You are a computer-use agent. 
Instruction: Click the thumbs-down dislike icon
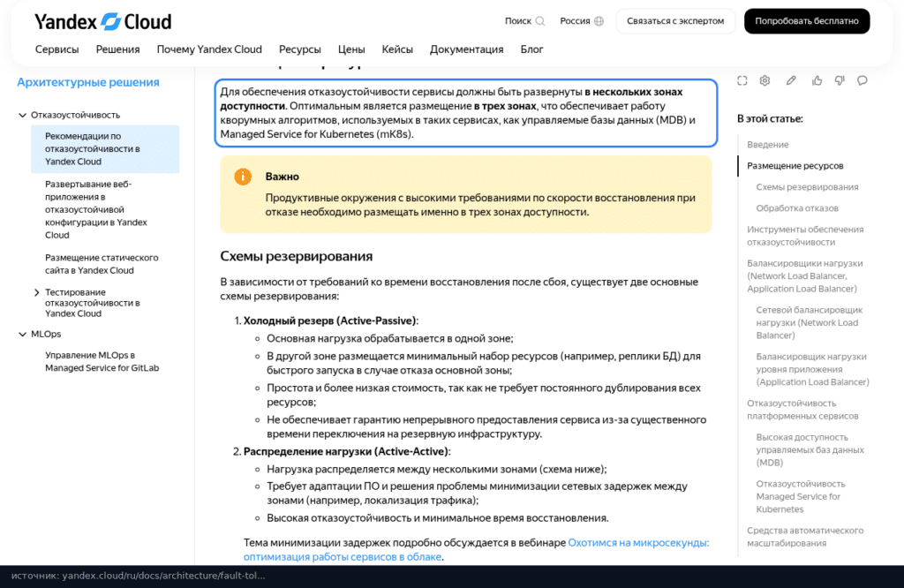tap(840, 80)
